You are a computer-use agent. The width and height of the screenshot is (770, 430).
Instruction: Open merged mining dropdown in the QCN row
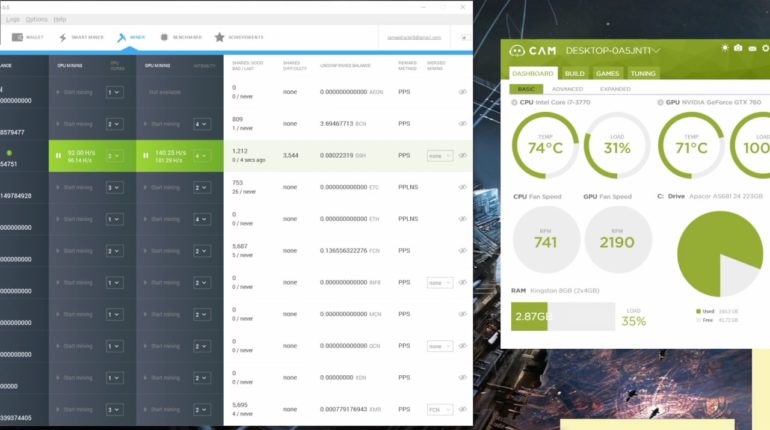pos(440,346)
